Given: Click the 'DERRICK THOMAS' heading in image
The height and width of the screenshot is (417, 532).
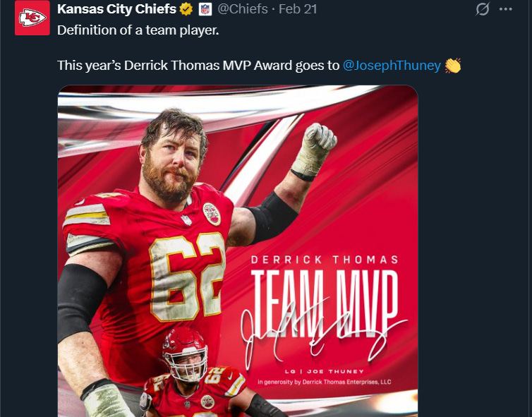Looking at the screenshot, I should (325, 260).
